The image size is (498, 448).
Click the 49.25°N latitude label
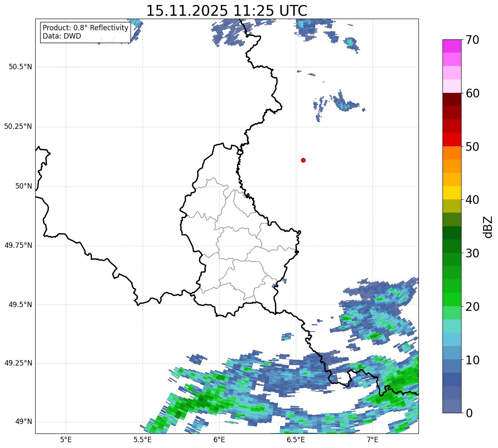(18, 363)
